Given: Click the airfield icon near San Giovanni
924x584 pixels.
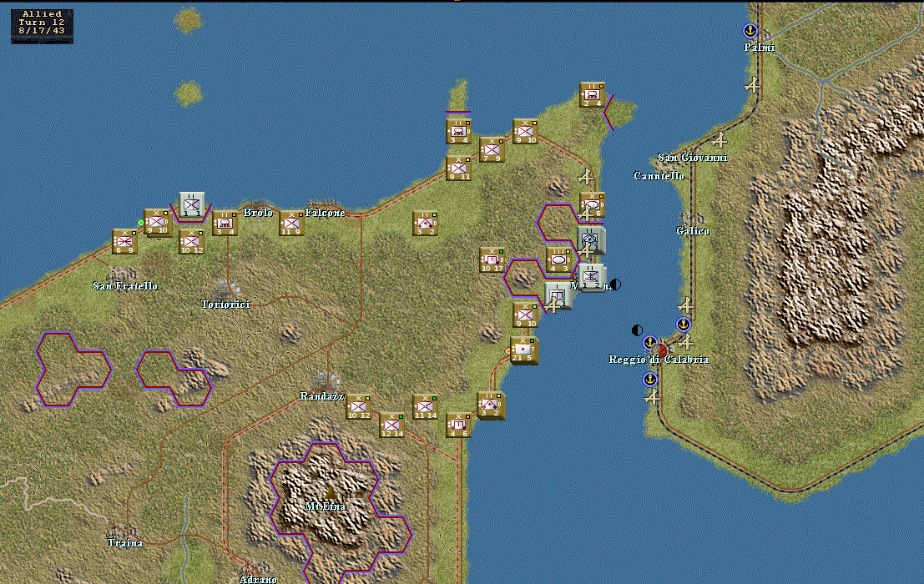Looking at the screenshot, I should pyautogui.click(x=718, y=140).
